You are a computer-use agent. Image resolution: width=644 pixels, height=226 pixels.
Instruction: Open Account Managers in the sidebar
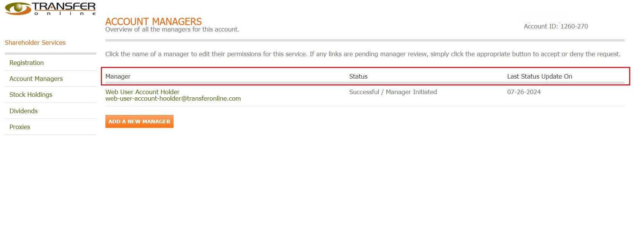pyautogui.click(x=36, y=79)
